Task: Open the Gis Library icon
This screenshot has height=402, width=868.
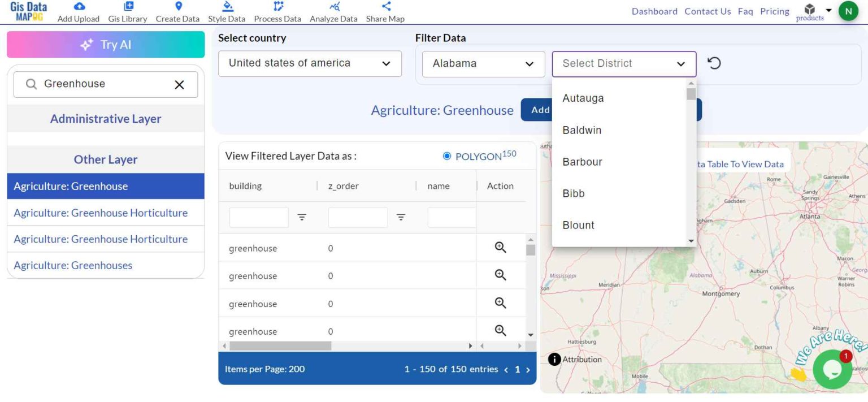Action: click(127, 6)
